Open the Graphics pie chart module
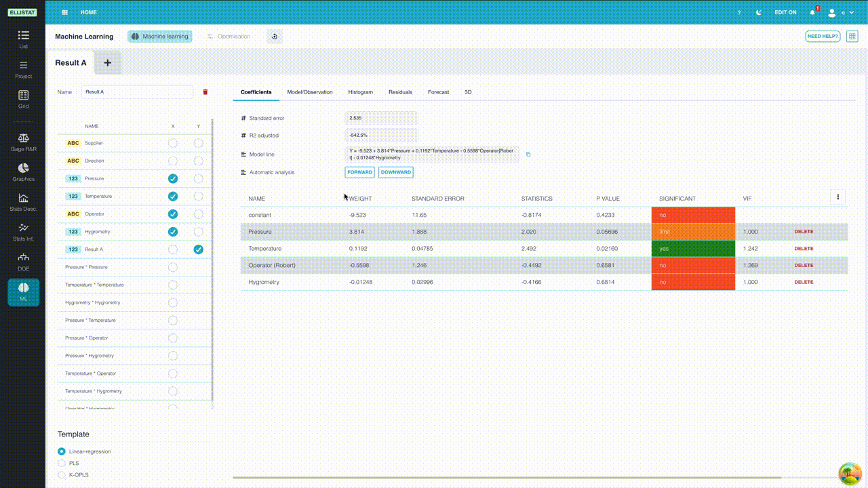Image resolution: width=868 pixels, height=488 pixels. click(23, 171)
